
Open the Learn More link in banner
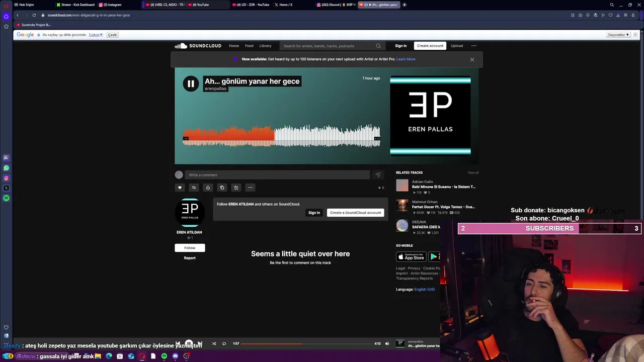[x=406, y=59]
